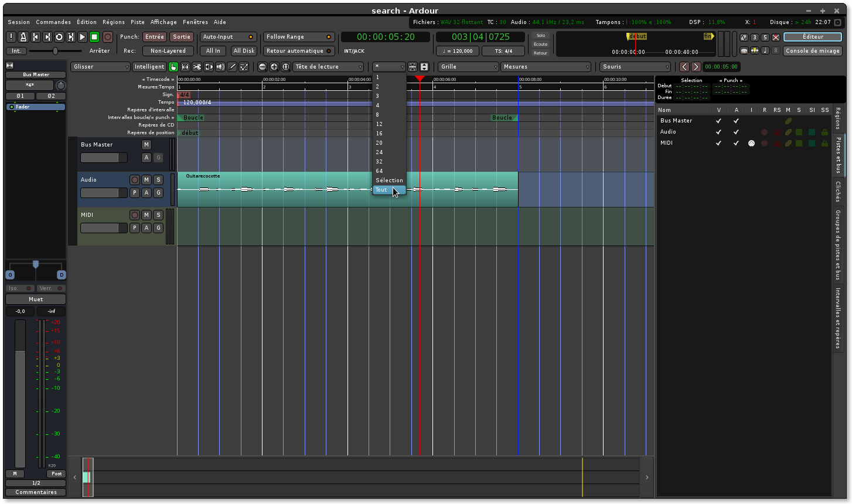Screen dimensions: 852x504
Task: Click the metronome icon in transport bar
Action: [23, 37]
